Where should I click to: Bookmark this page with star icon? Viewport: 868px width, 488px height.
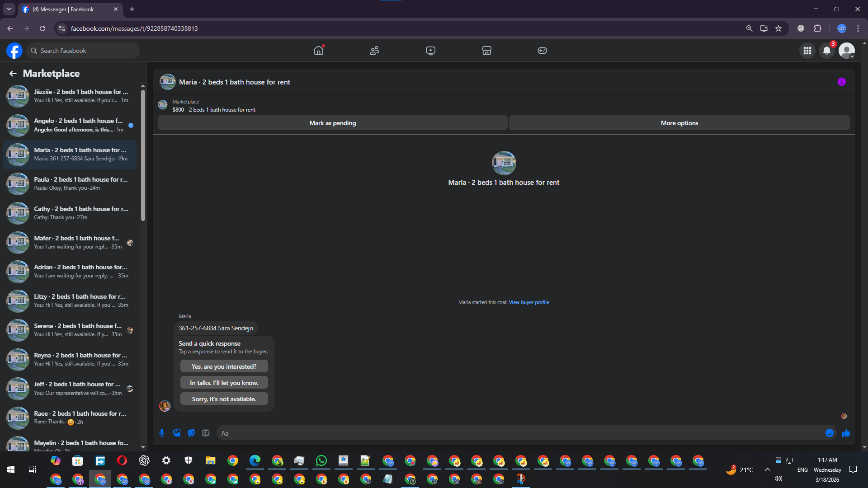(x=778, y=28)
